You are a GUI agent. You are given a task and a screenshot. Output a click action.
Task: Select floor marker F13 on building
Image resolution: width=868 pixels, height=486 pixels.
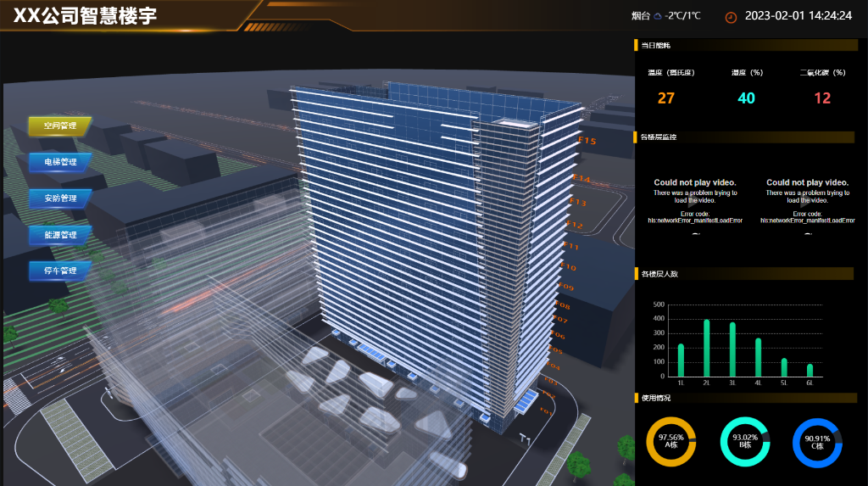click(577, 203)
